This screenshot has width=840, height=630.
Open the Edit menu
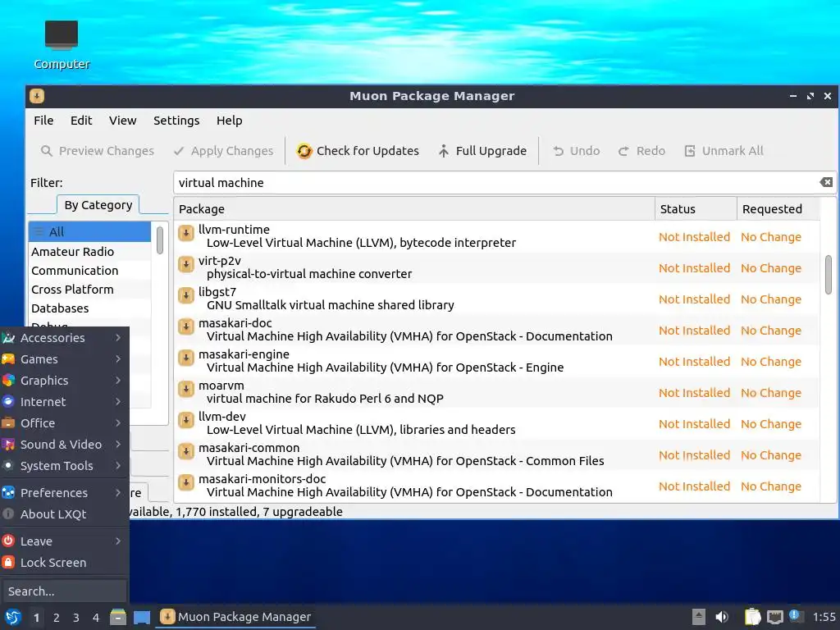point(81,121)
